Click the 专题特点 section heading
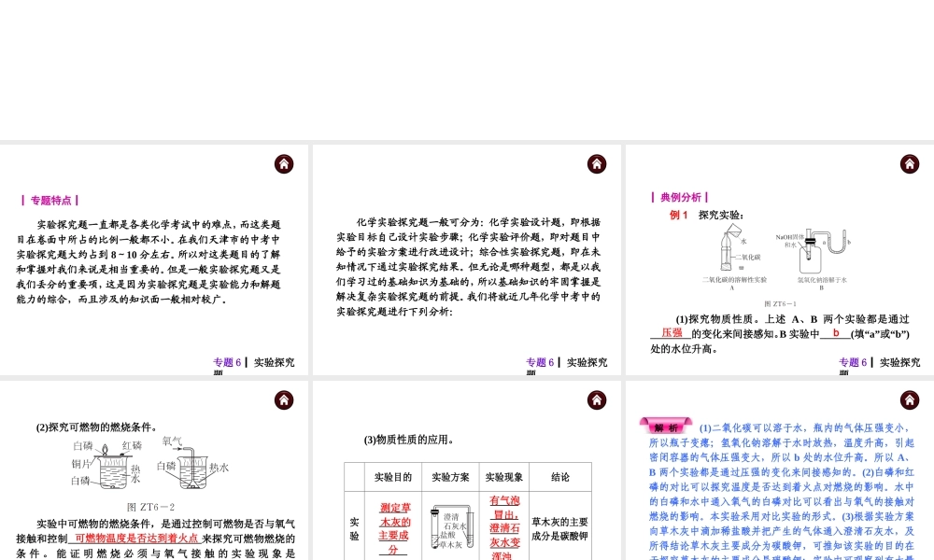Image resolution: width=934 pixels, height=560 pixels. pos(50,201)
